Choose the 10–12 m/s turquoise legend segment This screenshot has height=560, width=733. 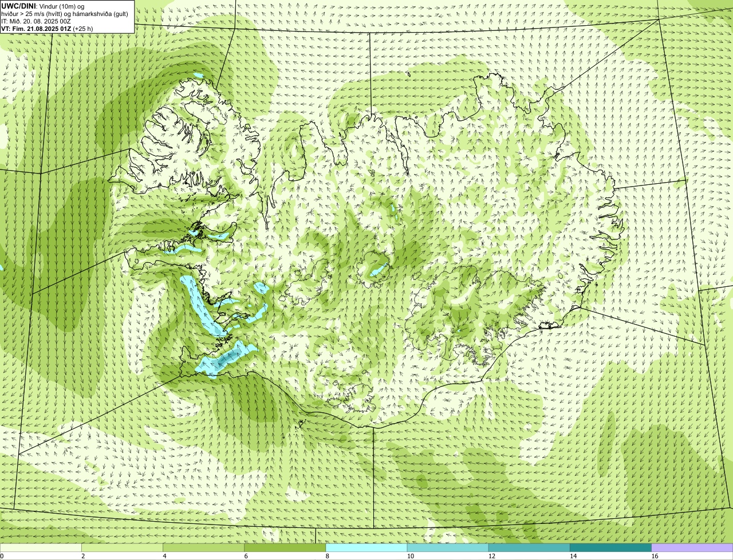pos(448,547)
